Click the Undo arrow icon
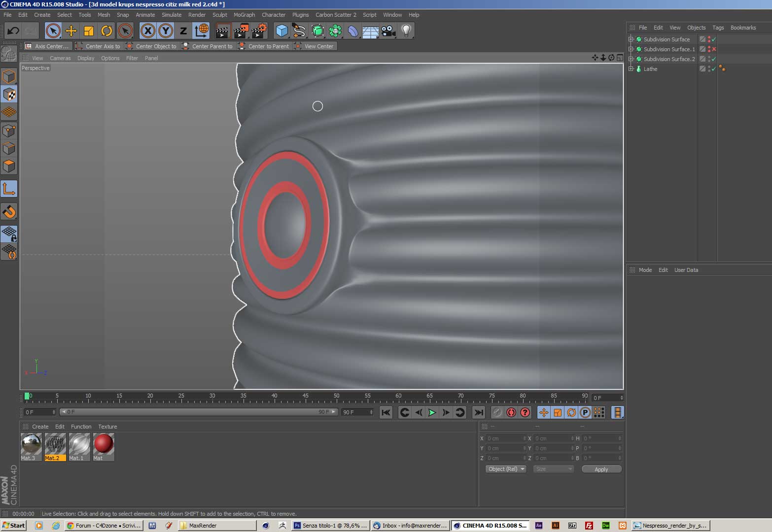The height and width of the screenshot is (532, 772). click(13, 31)
